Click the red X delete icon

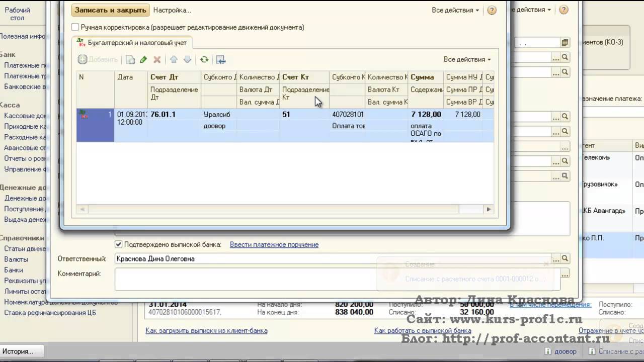pos(157,59)
